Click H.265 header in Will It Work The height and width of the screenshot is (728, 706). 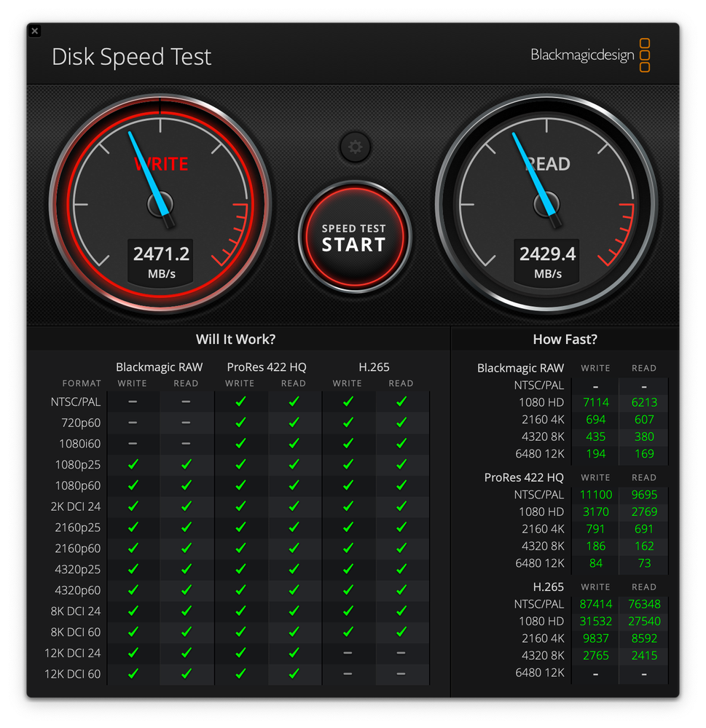click(374, 367)
